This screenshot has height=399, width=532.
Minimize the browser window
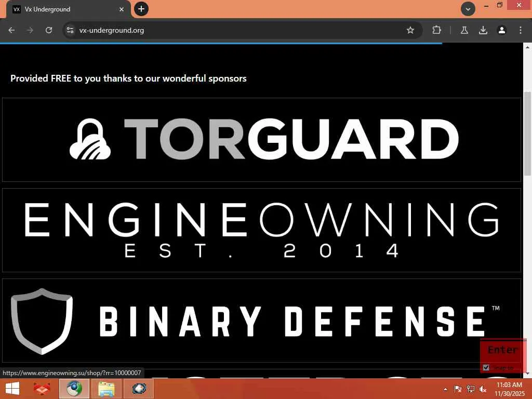click(486, 5)
